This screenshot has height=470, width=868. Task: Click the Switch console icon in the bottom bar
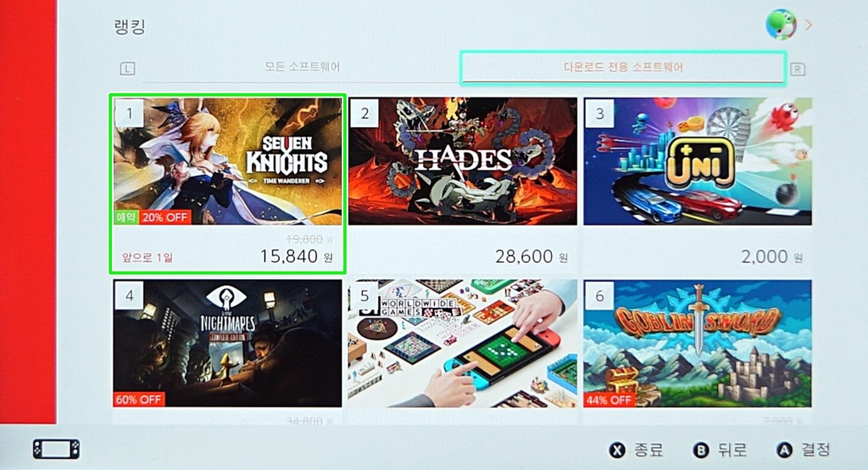coord(56,449)
